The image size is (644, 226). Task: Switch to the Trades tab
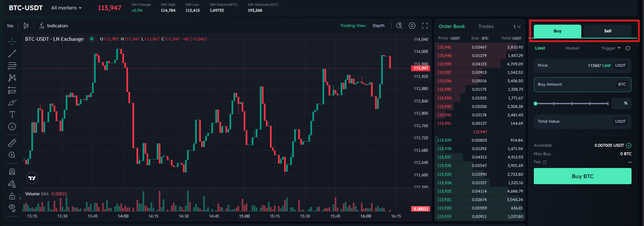[486, 26]
